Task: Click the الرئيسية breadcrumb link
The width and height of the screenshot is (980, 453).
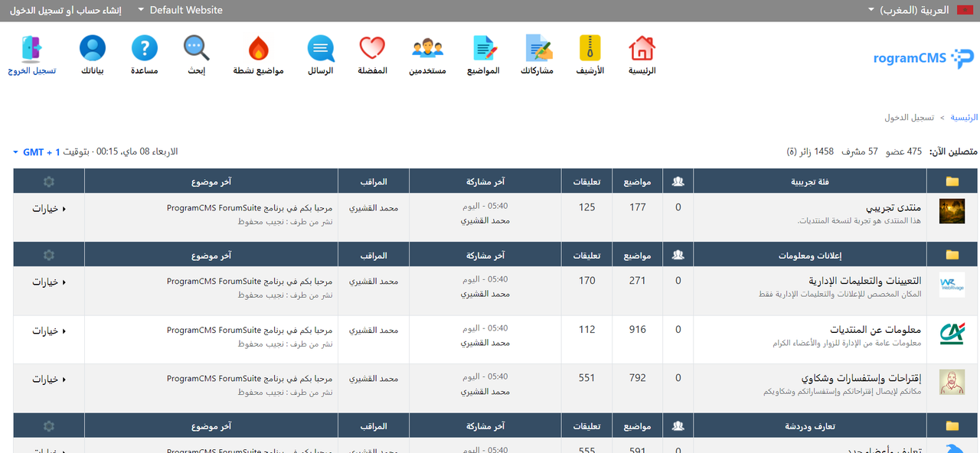Action: pyautogui.click(x=964, y=117)
